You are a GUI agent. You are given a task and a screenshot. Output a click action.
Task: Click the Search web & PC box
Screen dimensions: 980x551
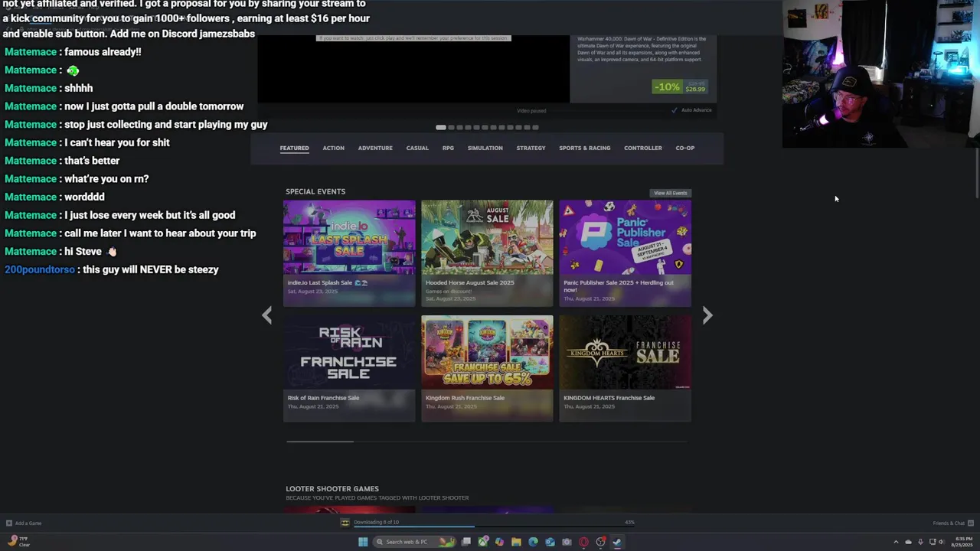point(413,542)
